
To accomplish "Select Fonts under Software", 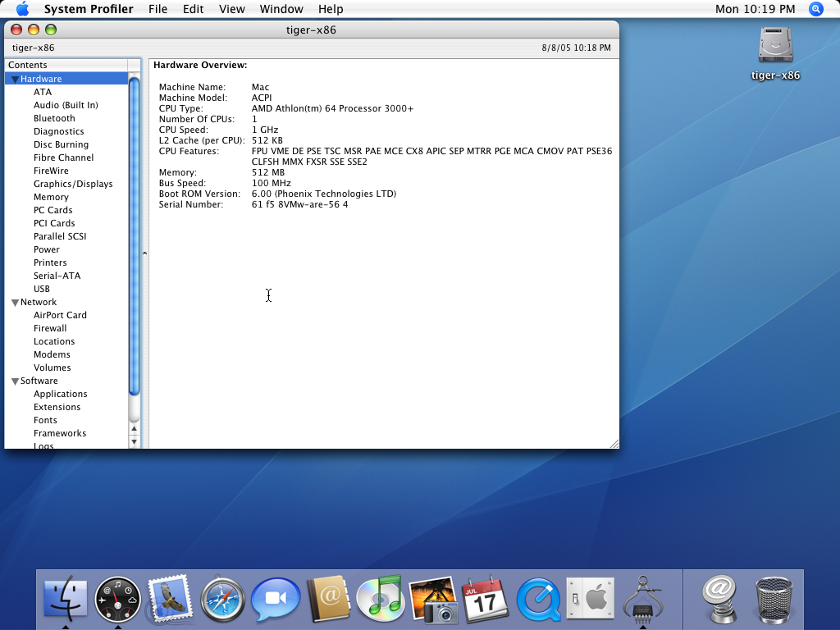I will [45, 420].
